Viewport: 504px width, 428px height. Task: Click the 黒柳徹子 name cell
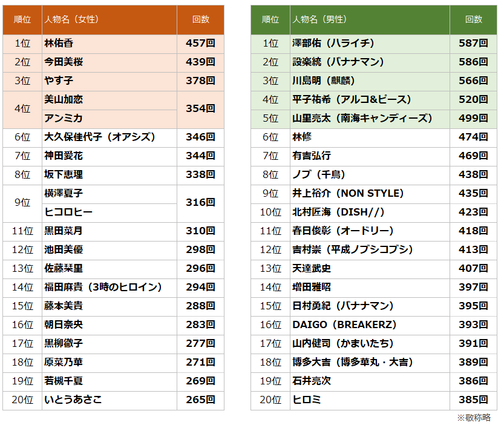click(64, 343)
